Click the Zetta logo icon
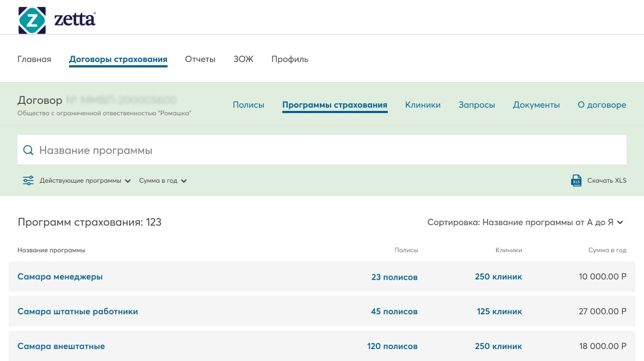The image size is (644, 361). pos(32,20)
